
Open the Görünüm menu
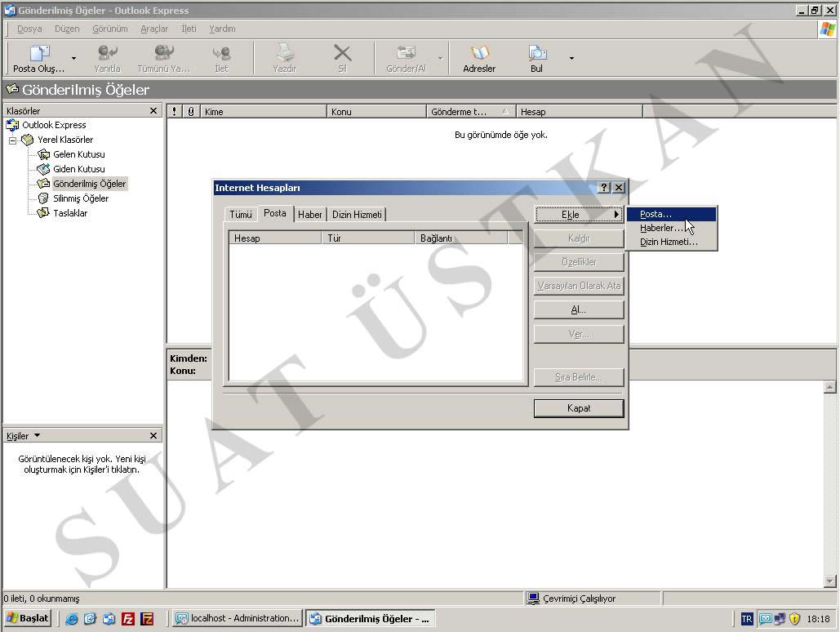tap(110, 29)
